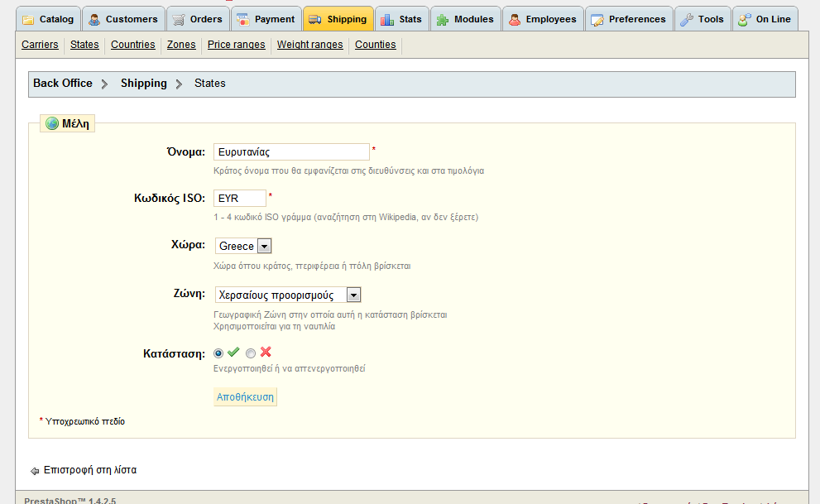Open the Carriers submenu link
820x504 pixels.
(40, 45)
